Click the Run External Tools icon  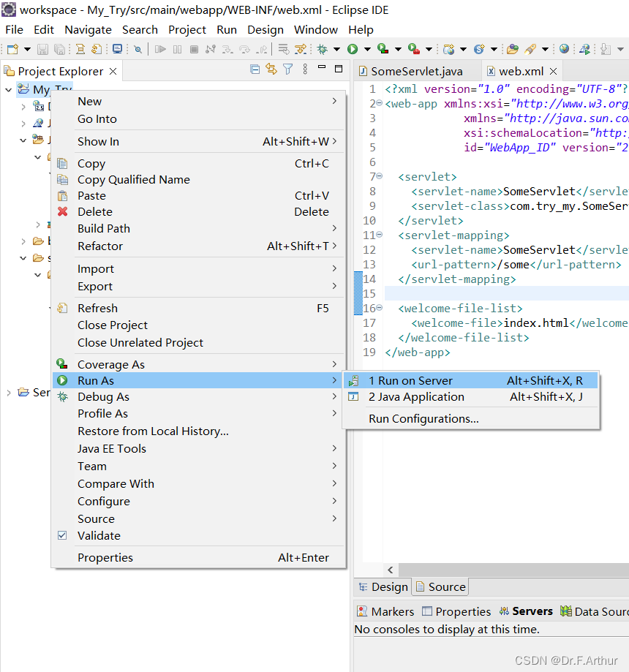[x=414, y=49]
